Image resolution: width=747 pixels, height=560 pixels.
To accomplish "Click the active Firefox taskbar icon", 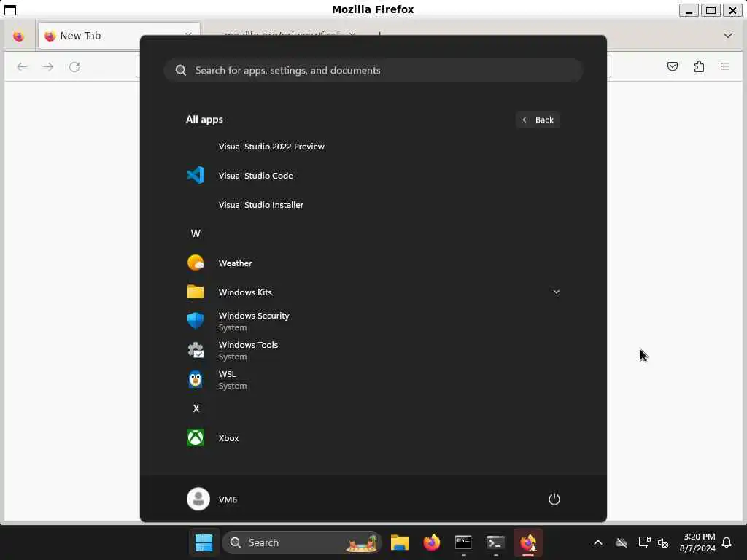I will click(x=528, y=542).
